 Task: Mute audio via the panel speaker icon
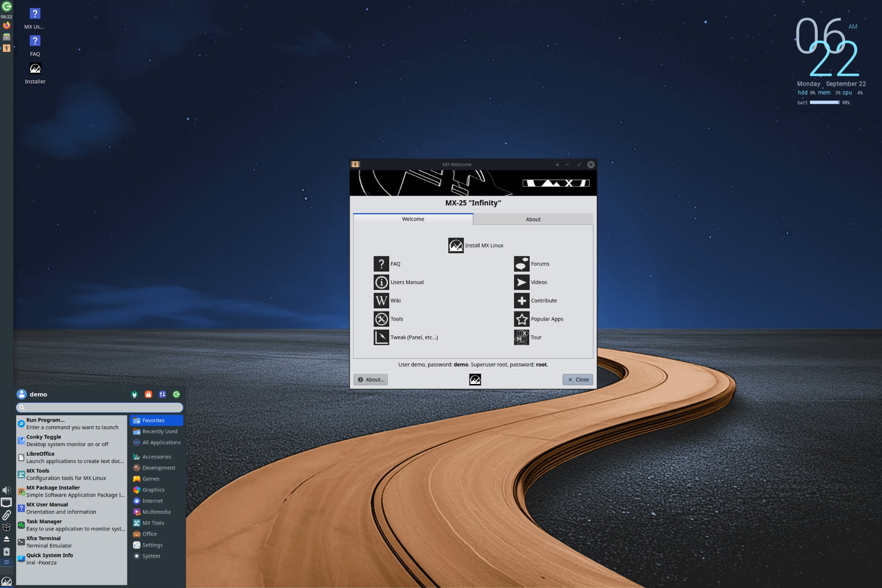click(x=6, y=490)
